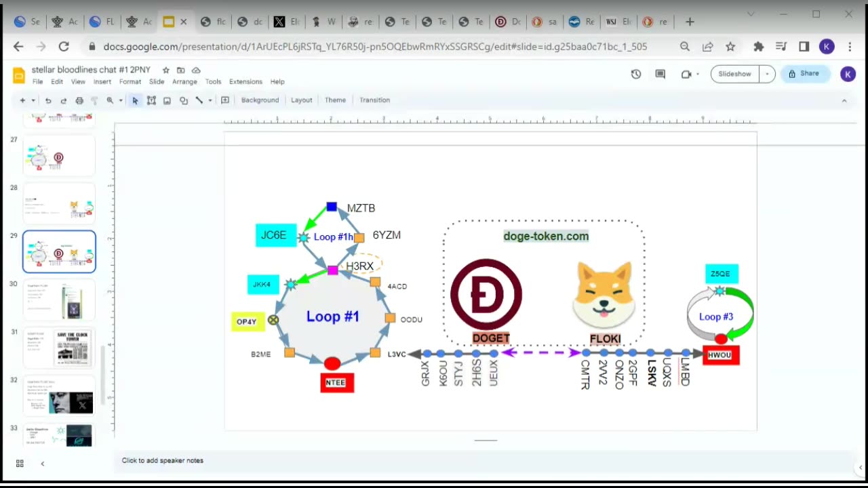This screenshot has width=868, height=488.
Task: Click the cloud document status icon
Action: tap(196, 70)
